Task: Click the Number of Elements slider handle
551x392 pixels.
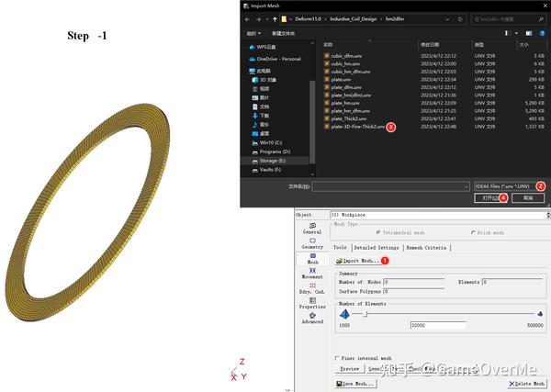Action: pos(365,314)
